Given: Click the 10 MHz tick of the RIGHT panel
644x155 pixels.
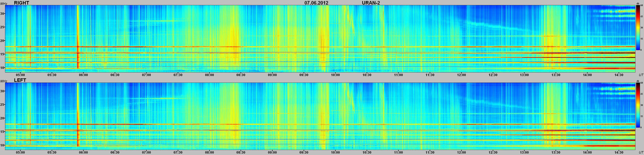Looking at the screenshot, I should 2,68.
